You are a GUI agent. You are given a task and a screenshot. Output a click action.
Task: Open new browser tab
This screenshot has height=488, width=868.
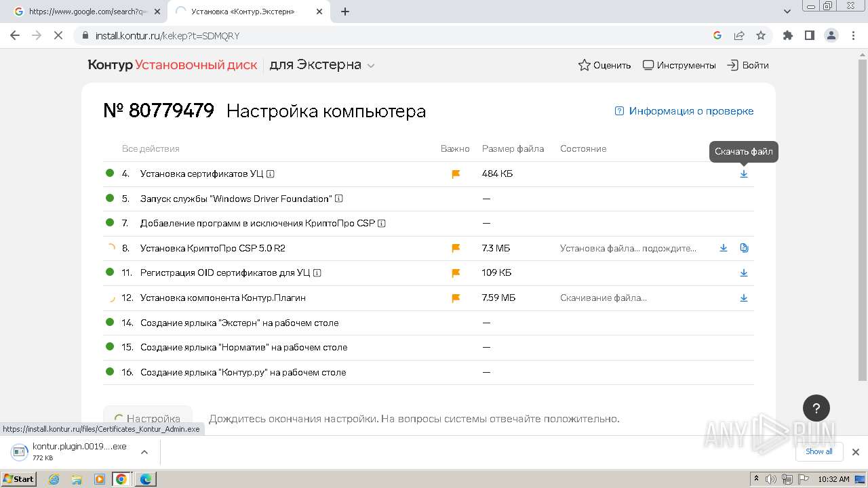click(x=345, y=12)
